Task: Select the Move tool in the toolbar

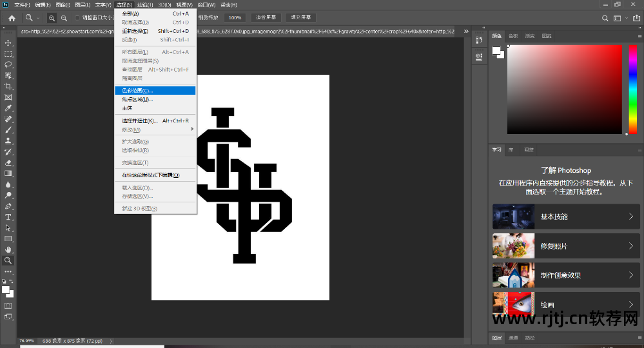Action: pos(8,43)
